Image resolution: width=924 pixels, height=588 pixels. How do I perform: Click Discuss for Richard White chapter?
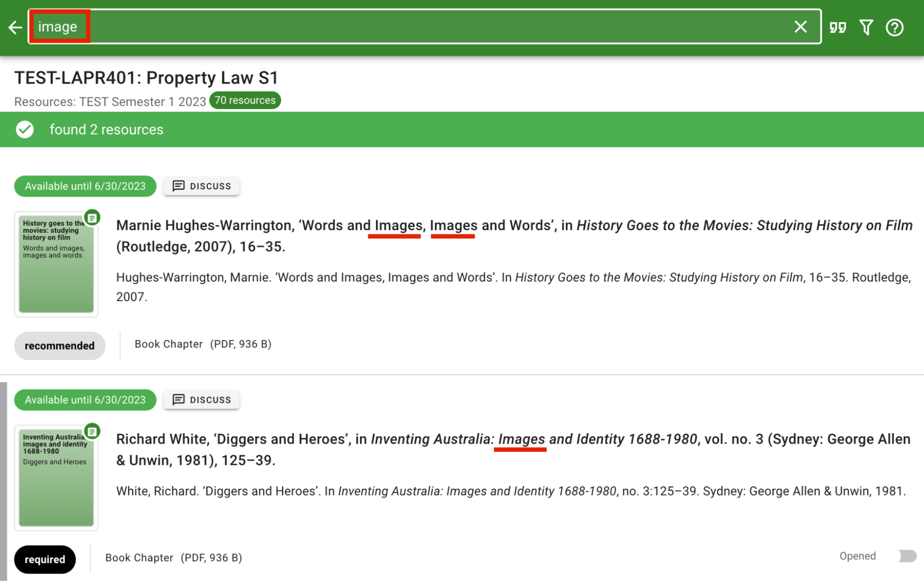(x=202, y=399)
